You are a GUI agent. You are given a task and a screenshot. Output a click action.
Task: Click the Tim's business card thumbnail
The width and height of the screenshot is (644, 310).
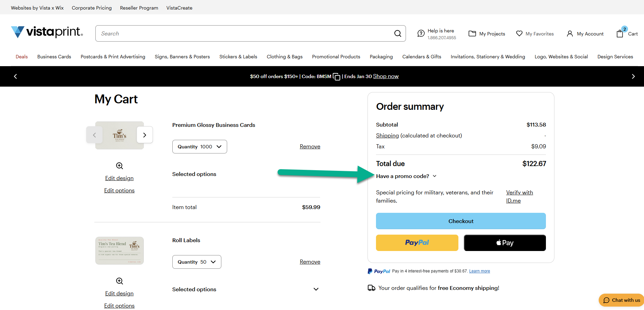coord(120,135)
